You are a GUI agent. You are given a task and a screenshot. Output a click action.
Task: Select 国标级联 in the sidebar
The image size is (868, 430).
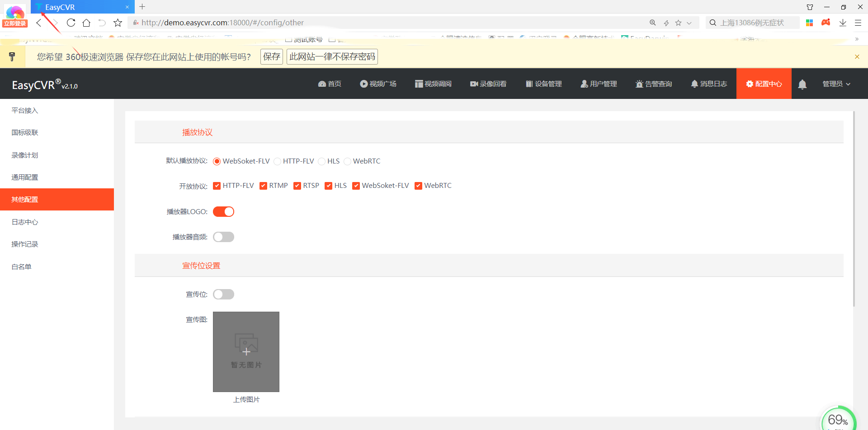(57, 132)
